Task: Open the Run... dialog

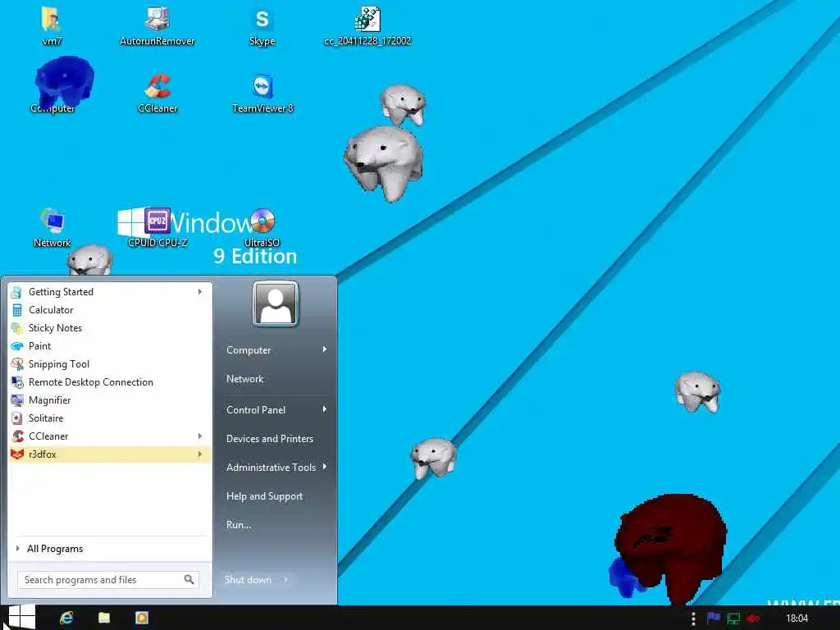Action: click(x=239, y=525)
